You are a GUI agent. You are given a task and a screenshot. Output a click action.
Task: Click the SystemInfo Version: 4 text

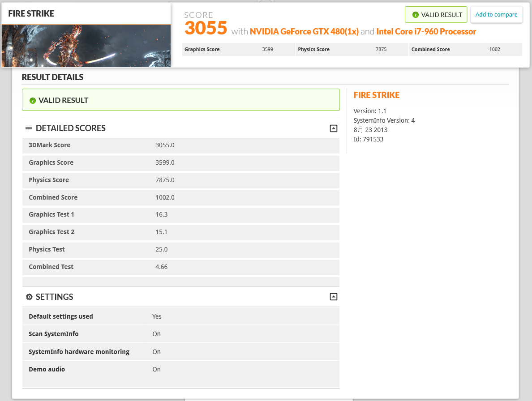[384, 121]
